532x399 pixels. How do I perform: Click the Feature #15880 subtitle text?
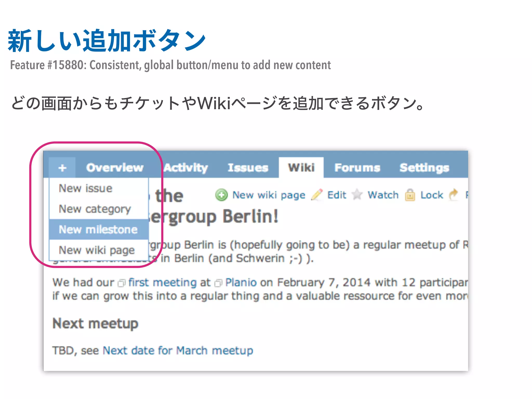click(x=170, y=65)
